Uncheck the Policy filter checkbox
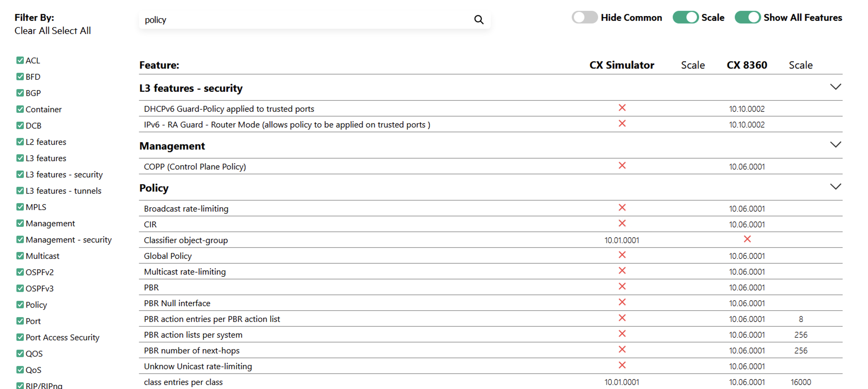Viewport: 868px width, 389px height. point(20,304)
